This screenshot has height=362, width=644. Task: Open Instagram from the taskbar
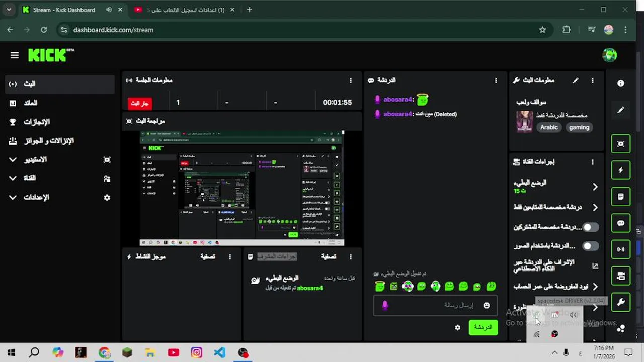click(x=197, y=352)
